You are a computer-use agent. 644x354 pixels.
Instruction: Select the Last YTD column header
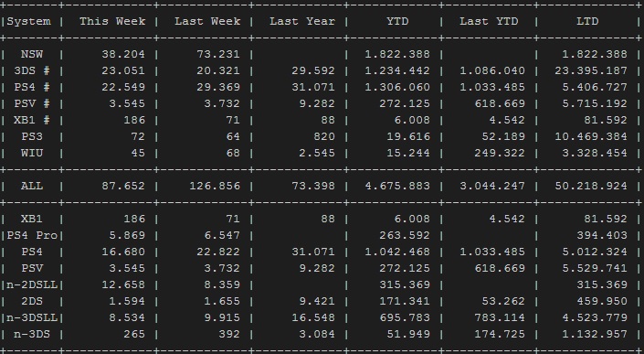pos(489,21)
